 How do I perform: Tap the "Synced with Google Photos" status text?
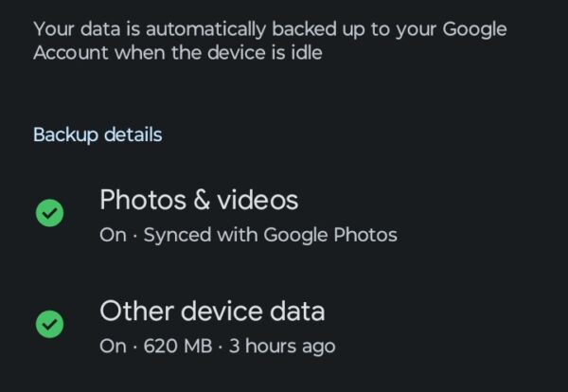(x=270, y=236)
